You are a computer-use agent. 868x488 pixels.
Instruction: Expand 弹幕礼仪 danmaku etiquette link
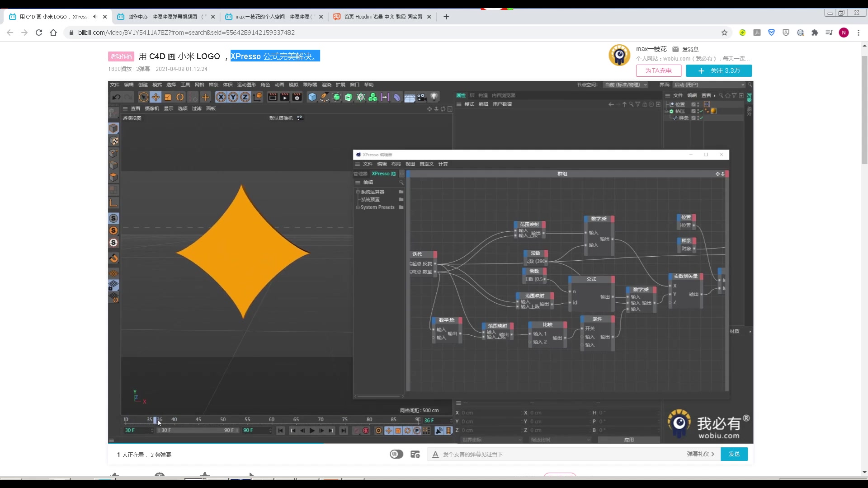(x=700, y=454)
